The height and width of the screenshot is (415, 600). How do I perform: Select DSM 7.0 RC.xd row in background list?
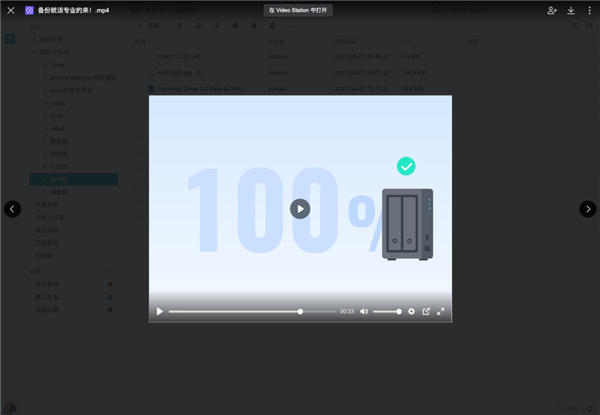pos(360,57)
